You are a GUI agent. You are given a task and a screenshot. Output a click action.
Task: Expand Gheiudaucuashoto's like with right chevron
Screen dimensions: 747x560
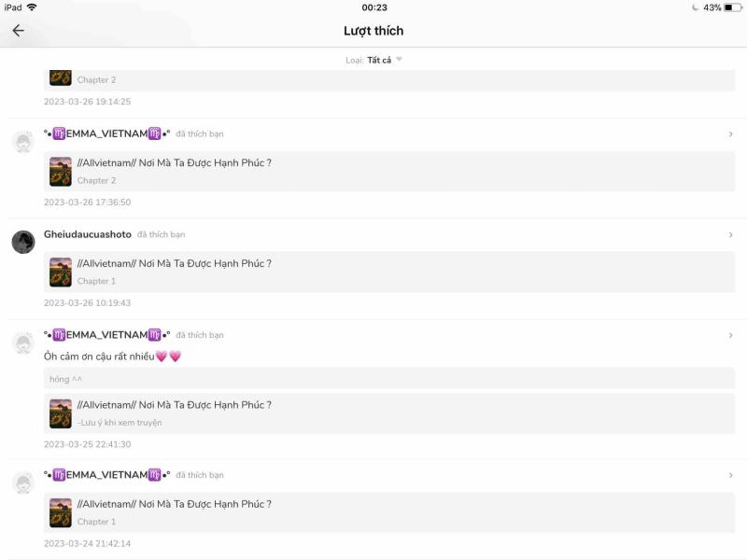730,235
